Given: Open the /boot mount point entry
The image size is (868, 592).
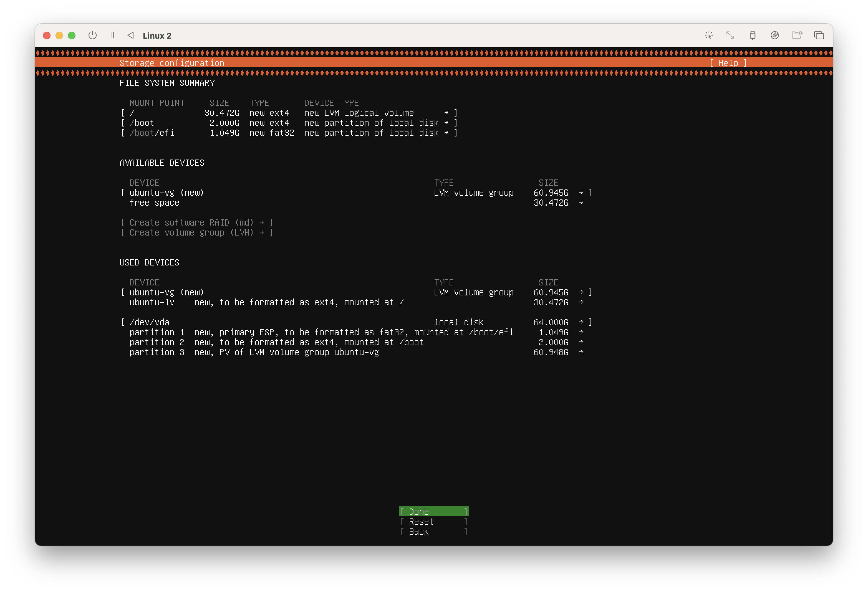Looking at the screenshot, I should (x=289, y=123).
